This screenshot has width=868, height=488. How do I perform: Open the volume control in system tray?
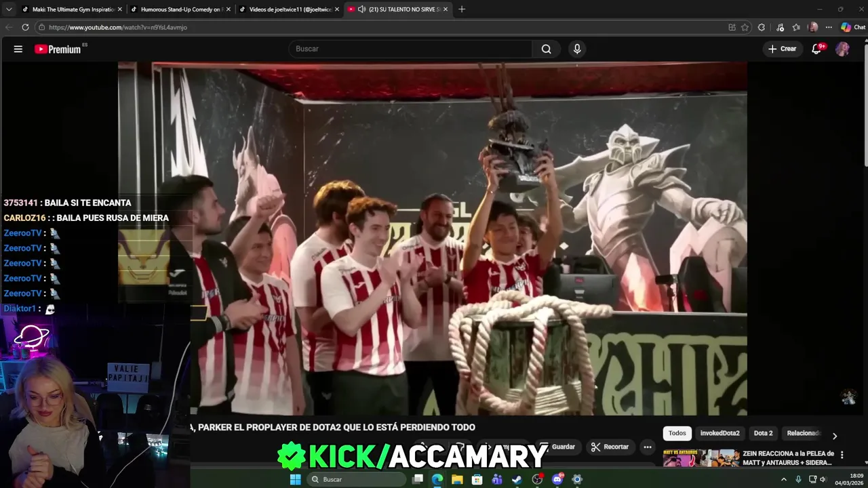click(823, 479)
